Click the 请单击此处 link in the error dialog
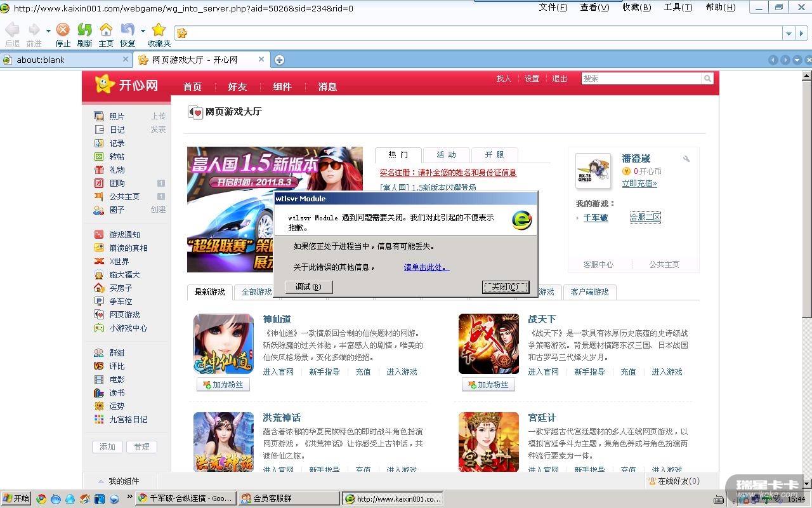Image resolution: width=812 pixels, height=508 pixels. click(426, 267)
